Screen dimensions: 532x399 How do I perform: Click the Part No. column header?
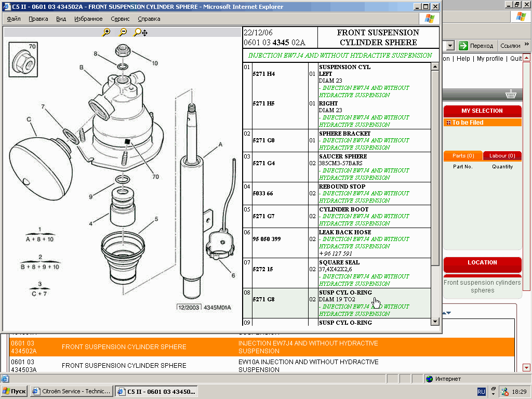[462, 167]
